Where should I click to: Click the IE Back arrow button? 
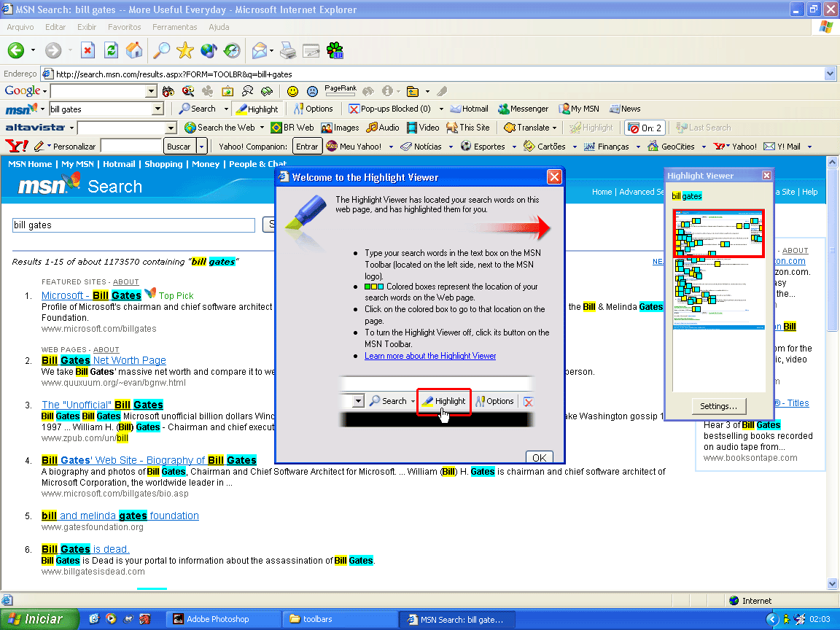[16, 50]
